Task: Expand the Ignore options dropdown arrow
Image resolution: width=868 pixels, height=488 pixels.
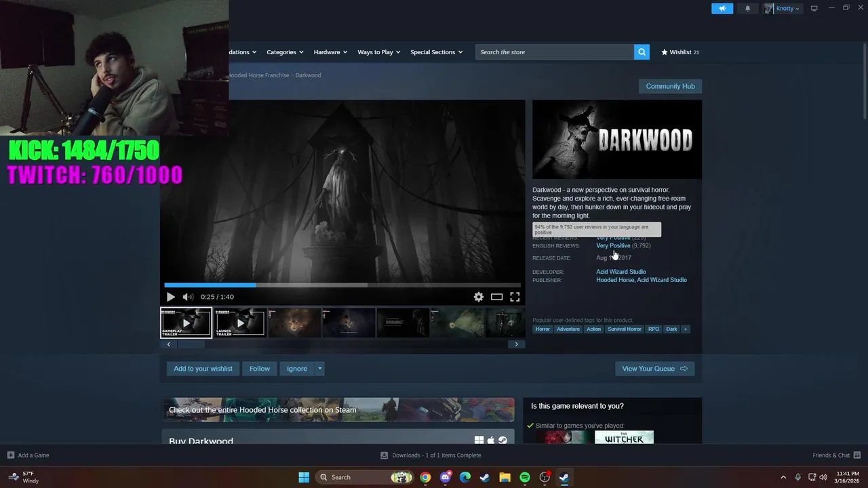Action: click(x=320, y=369)
